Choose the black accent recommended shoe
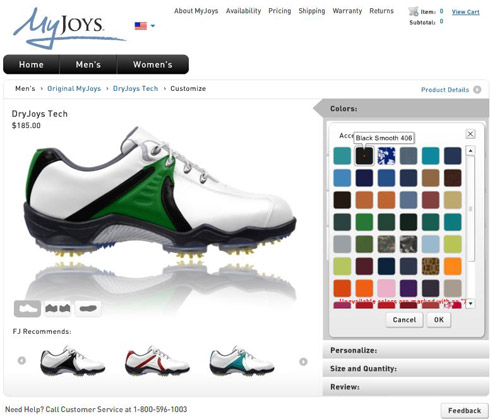 pyautogui.click(x=73, y=360)
